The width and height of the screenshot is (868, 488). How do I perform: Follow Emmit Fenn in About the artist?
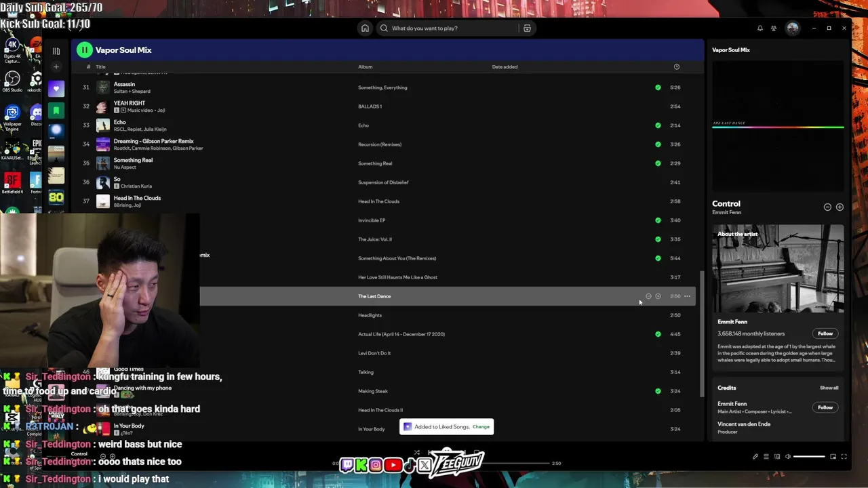tap(825, 333)
